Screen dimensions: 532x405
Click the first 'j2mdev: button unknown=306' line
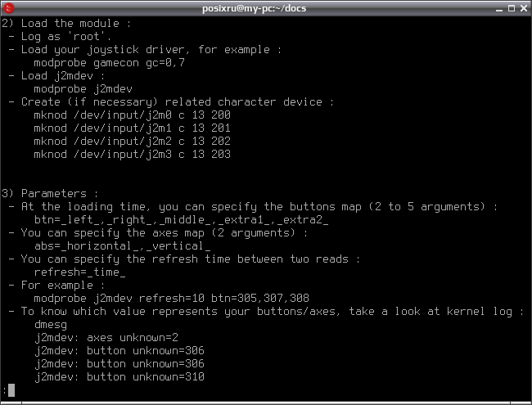(119, 351)
